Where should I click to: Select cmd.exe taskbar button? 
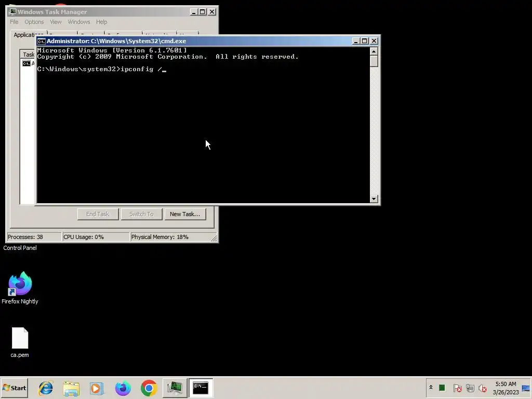(x=201, y=388)
